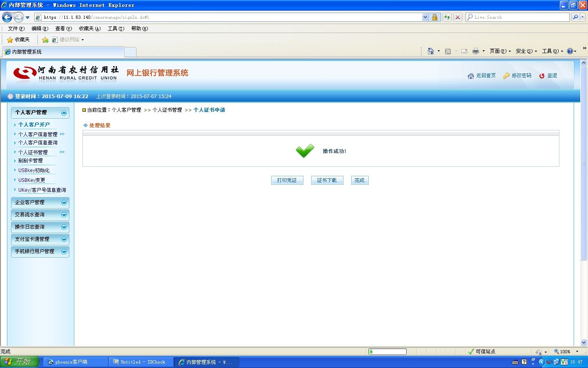Image resolution: width=588 pixels, height=368 pixels.
Task: Switch to Untitled - IDCheck taskbar window
Action: click(141, 362)
